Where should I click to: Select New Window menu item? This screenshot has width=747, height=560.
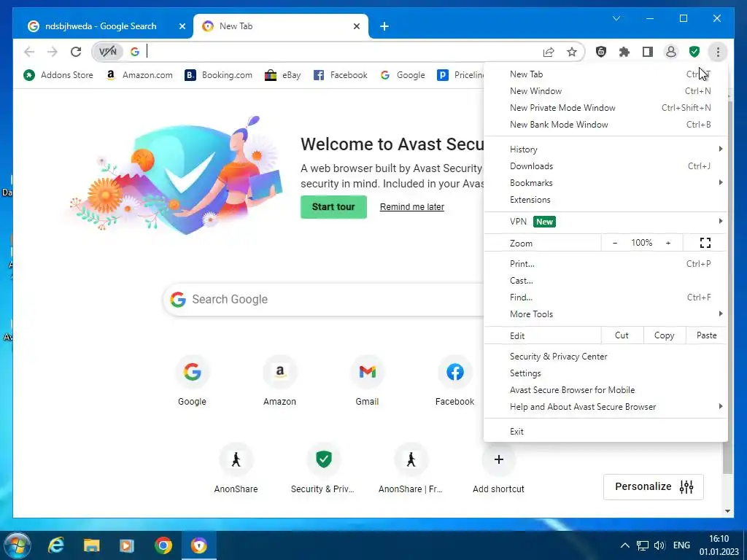605,91
